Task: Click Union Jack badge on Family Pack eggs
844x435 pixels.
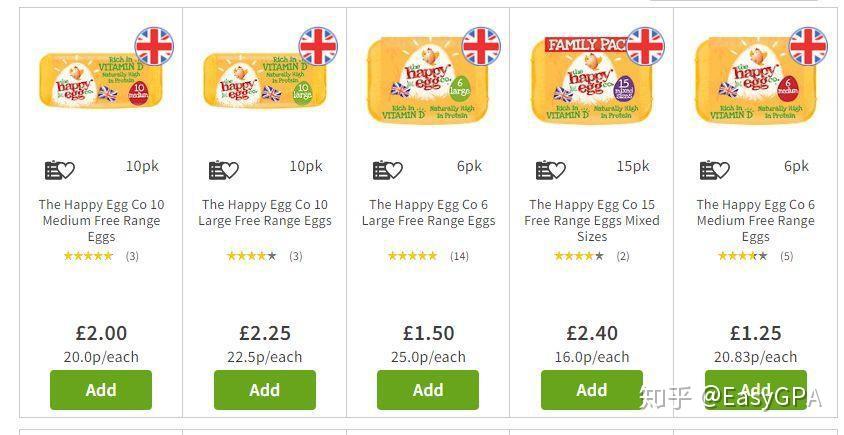Action: (645, 46)
